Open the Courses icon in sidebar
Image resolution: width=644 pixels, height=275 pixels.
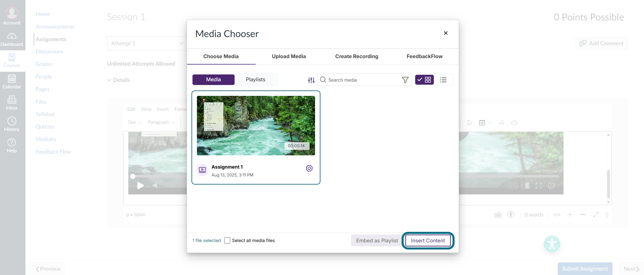[x=12, y=57]
